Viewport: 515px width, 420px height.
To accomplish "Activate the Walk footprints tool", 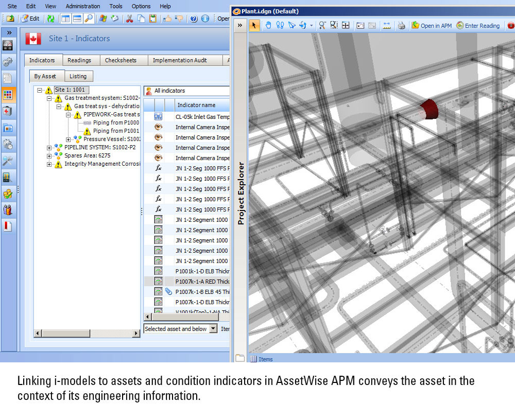I will tap(280, 25).
